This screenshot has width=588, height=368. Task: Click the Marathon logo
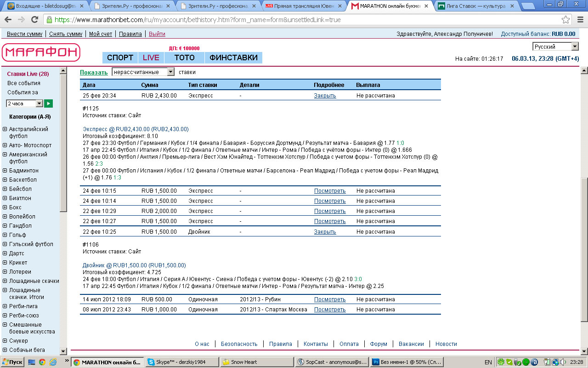(x=41, y=52)
